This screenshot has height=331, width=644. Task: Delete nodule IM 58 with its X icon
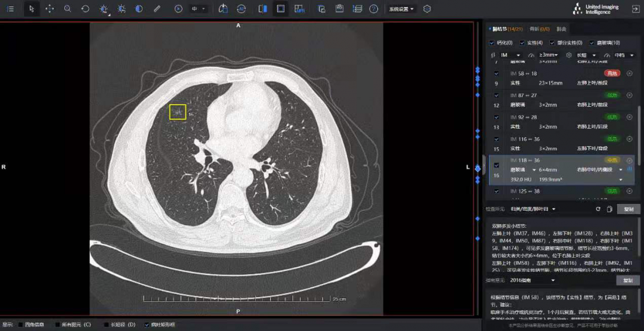[630, 73]
